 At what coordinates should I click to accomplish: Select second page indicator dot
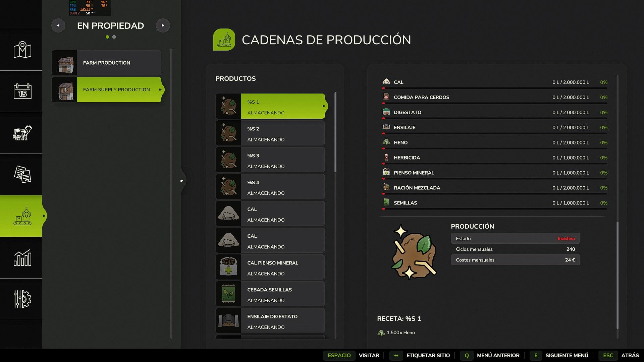(114, 37)
